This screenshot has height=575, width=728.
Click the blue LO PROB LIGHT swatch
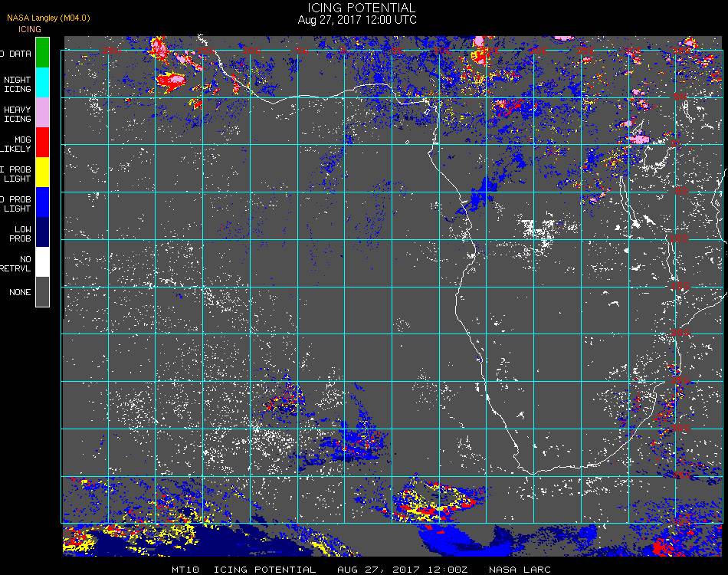click(x=42, y=202)
